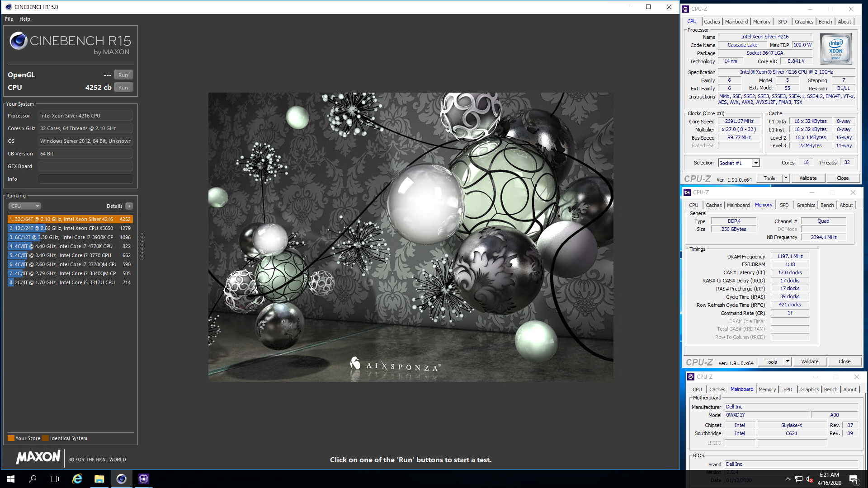The image size is (868, 488).
Task: Click the GFX Board field
Action: 85,166
